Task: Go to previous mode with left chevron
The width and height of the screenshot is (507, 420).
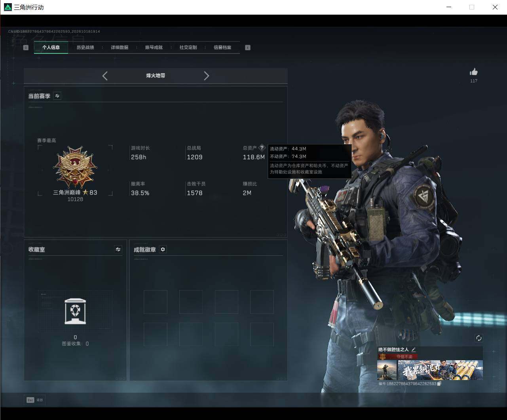Action: coord(105,76)
